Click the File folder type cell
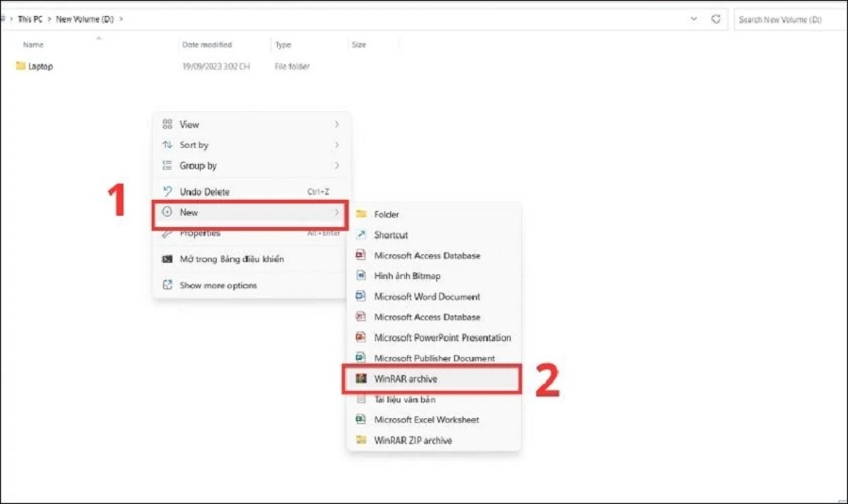Image resolution: width=848 pixels, height=504 pixels. [292, 67]
